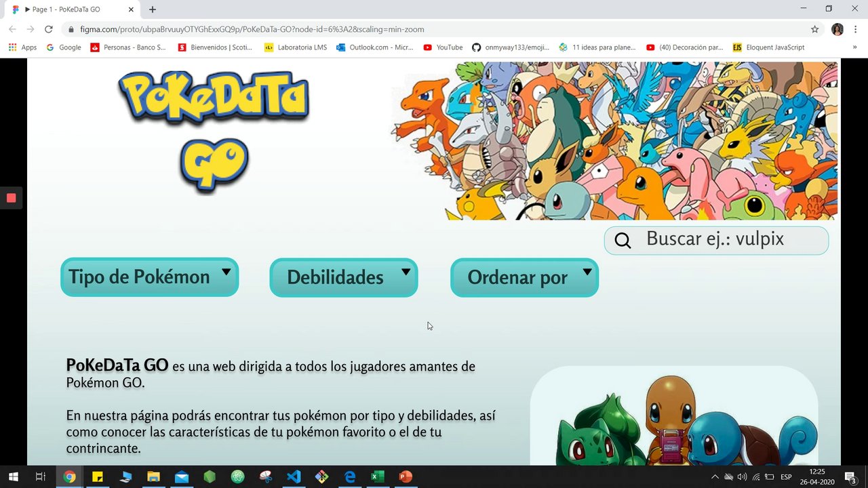
Task: Click the red stop recording button
Action: 11,198
